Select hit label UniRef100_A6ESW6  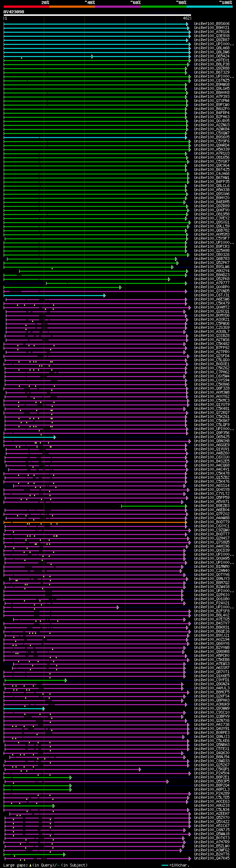click(x=212, y=299)
